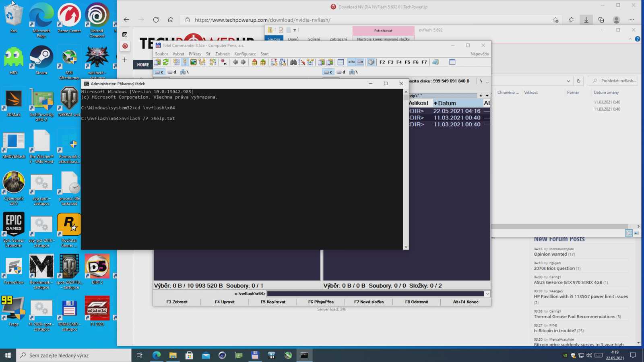
Task: Click the F2 toolbar button in Total Commander
Action: [382, 62]
